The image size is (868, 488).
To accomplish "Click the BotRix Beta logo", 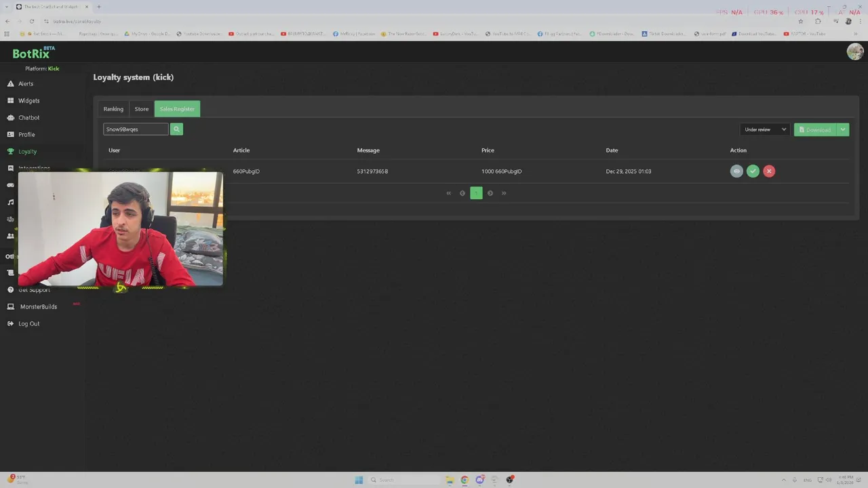I will [x=33, y=52].
